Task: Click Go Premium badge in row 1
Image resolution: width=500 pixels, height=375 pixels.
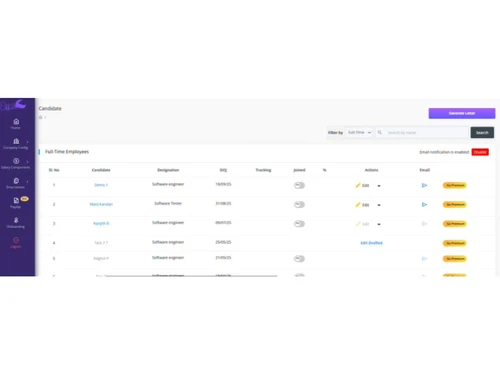Action: [x=455, y=185]
